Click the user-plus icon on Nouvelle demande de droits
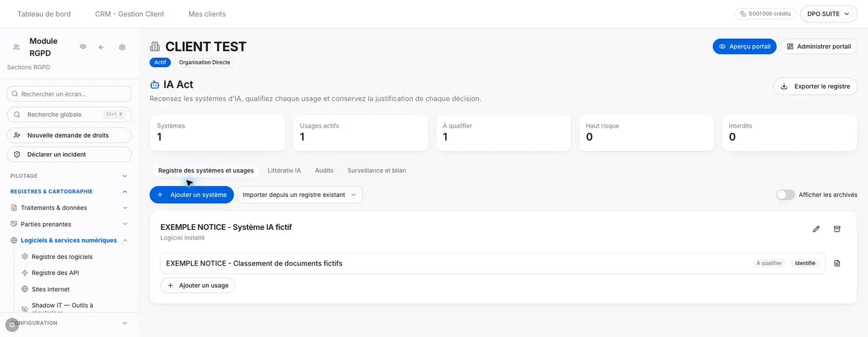 pyautogui.click(x=17, y=135)
